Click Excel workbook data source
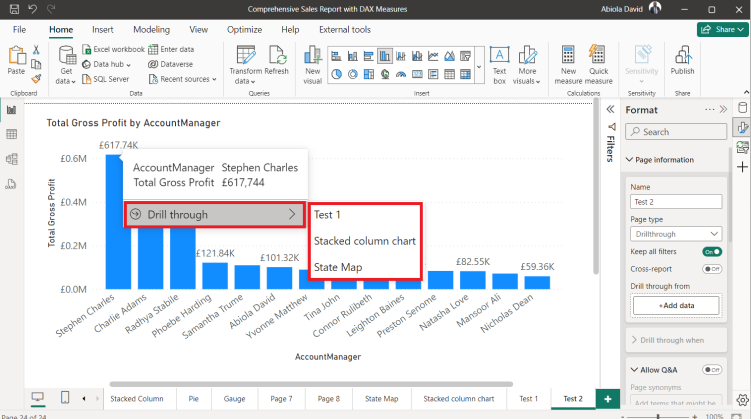 point(113,49)
